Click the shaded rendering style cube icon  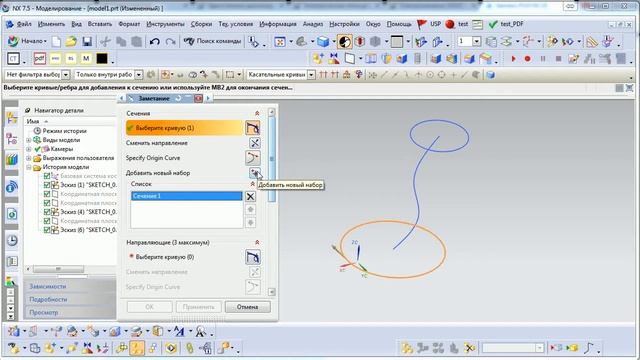pyautogui.click(x=323, y=41)
